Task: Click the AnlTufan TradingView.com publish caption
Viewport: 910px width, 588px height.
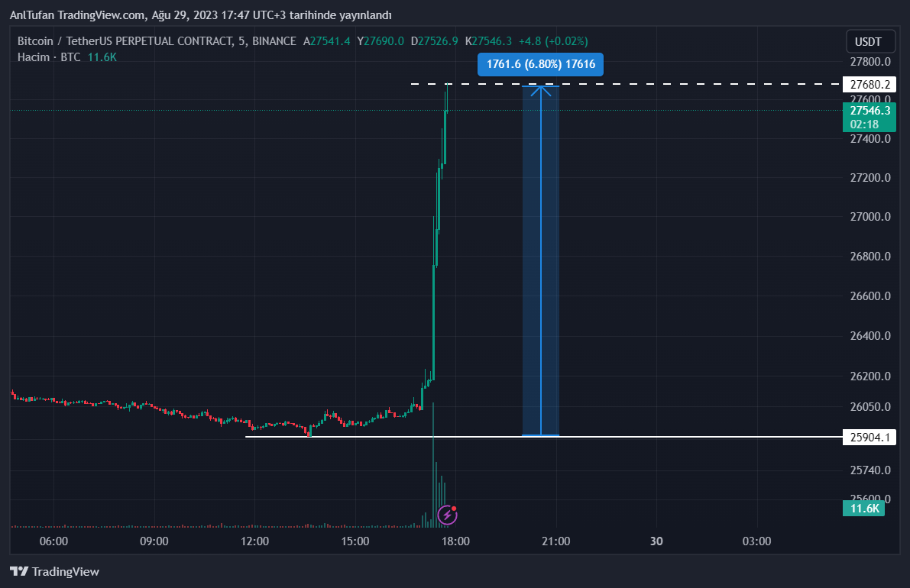Action: point(200,15)
